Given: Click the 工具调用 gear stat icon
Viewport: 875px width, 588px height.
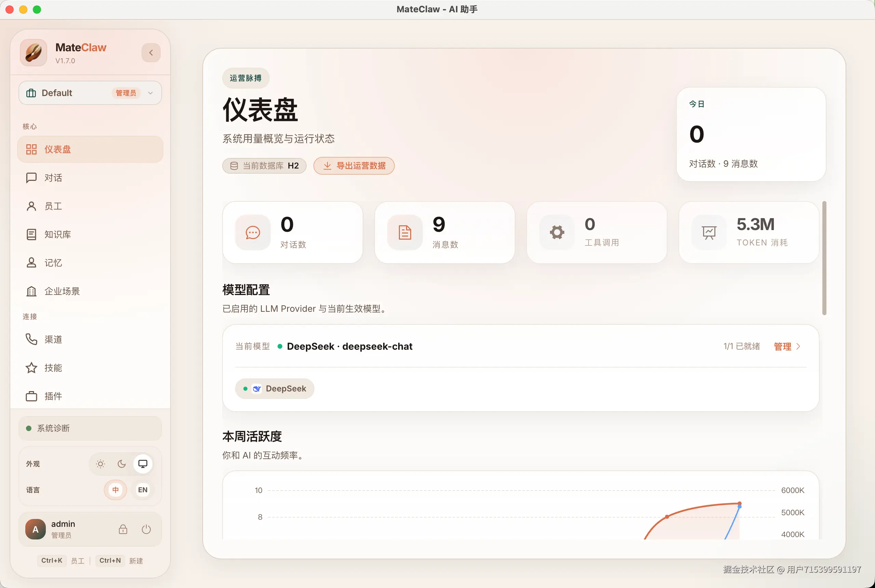Looking at the screenshot, I should (557, 232).
